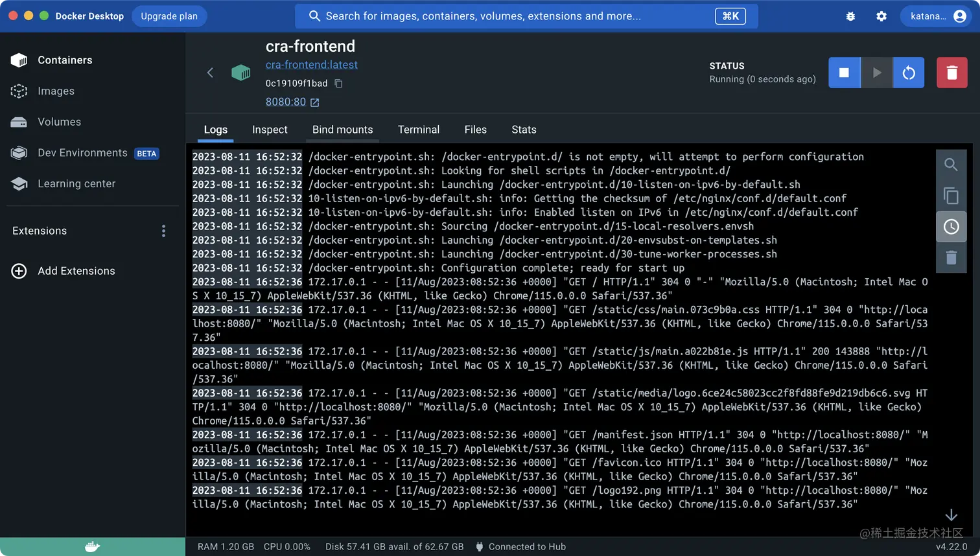
Task: Copy the container ID 0c19109f1bad
Action: point(338,84)
